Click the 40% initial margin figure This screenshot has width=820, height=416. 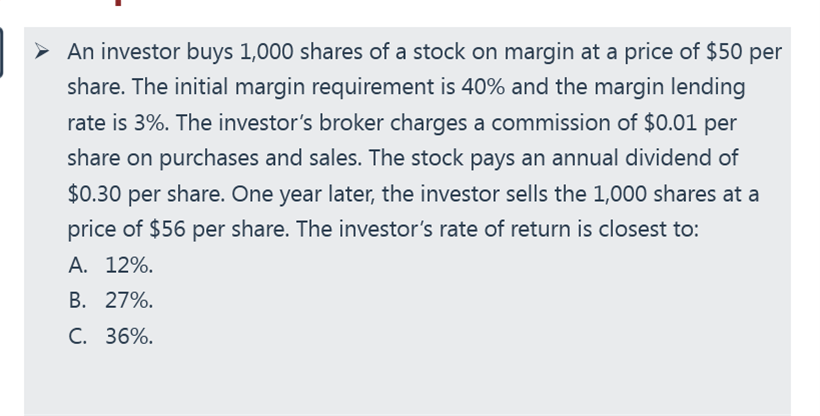click(x=483, y=87)
